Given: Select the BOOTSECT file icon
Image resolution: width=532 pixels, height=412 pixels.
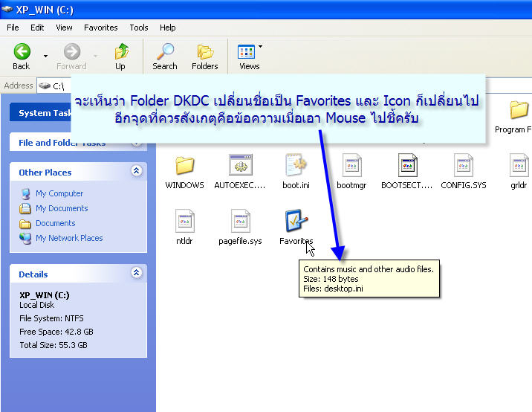Looking at the screenshot, I should [407, 165].
